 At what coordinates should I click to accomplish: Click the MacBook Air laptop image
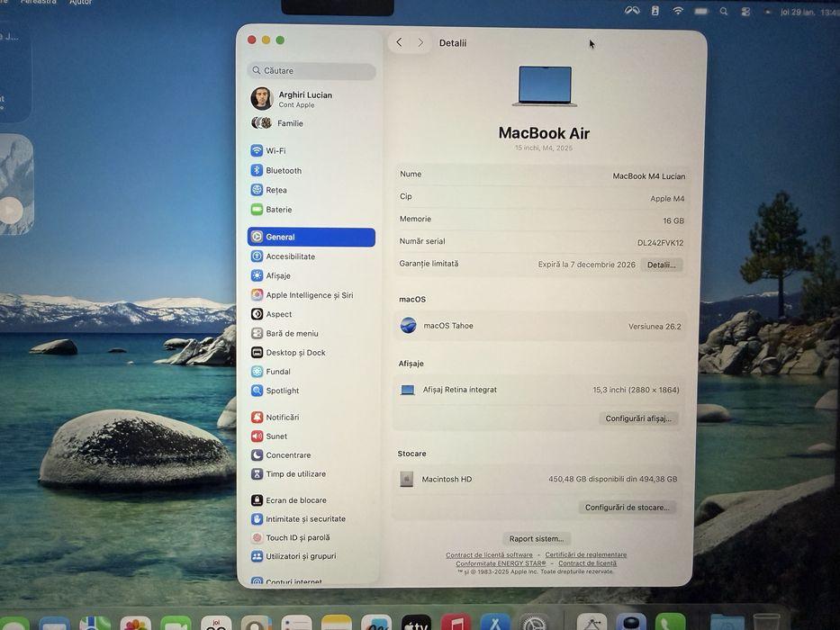point(545,85)
